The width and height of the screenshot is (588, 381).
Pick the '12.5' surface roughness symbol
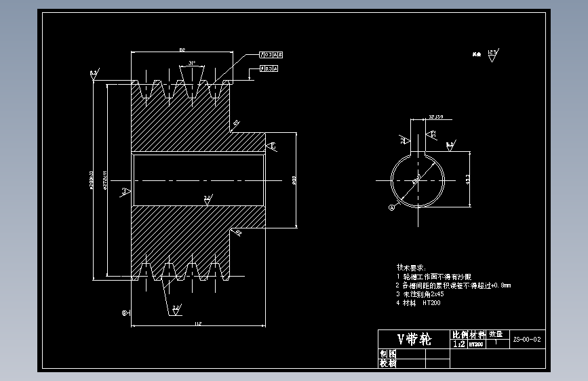point(493,55)
